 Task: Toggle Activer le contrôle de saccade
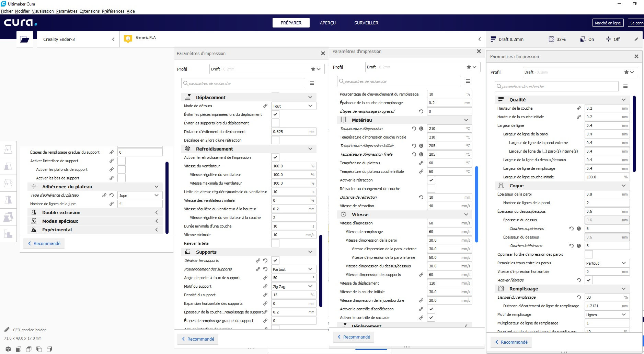pos(431,318)
